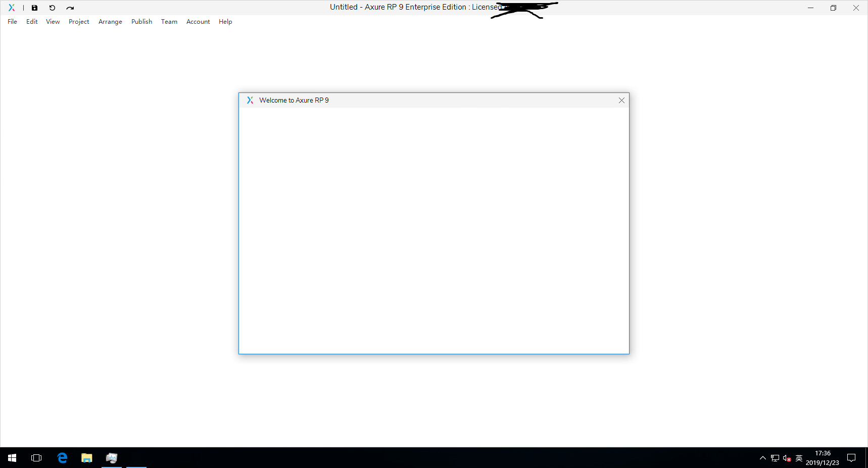This screenshot has width=868, height=468.
Task: Open the View menu
Action: click(53, 22)
